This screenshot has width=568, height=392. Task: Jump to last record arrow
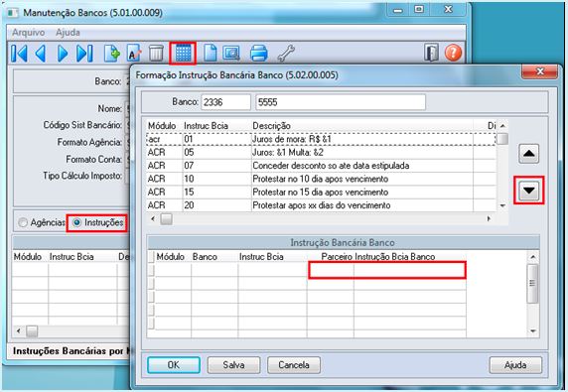click(x=84, y=54)
